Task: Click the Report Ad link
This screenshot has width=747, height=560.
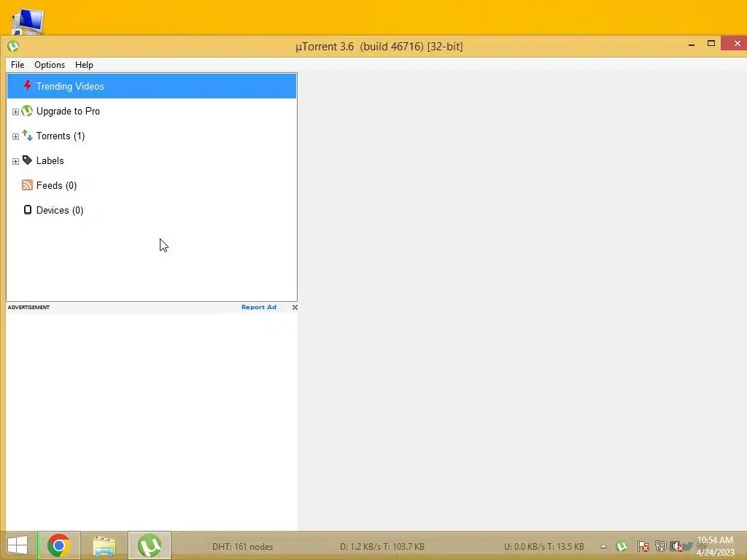Action: click(259, 307)
